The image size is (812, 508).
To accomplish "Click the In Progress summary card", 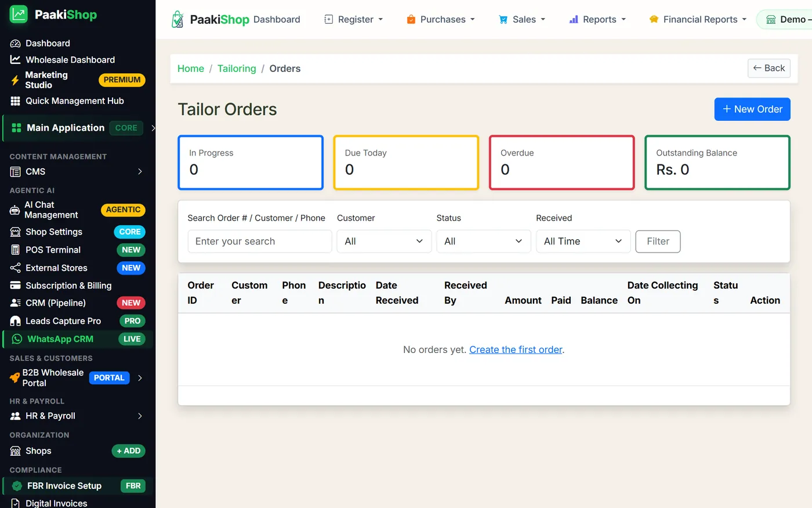I will pyautogui.click(x=251, y=163).
